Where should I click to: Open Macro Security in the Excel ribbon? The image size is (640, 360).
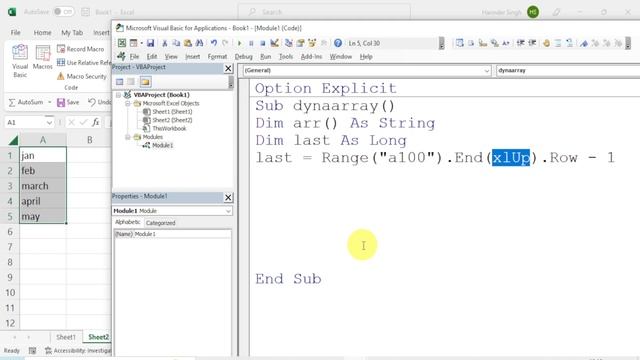[x=82, y=76]
